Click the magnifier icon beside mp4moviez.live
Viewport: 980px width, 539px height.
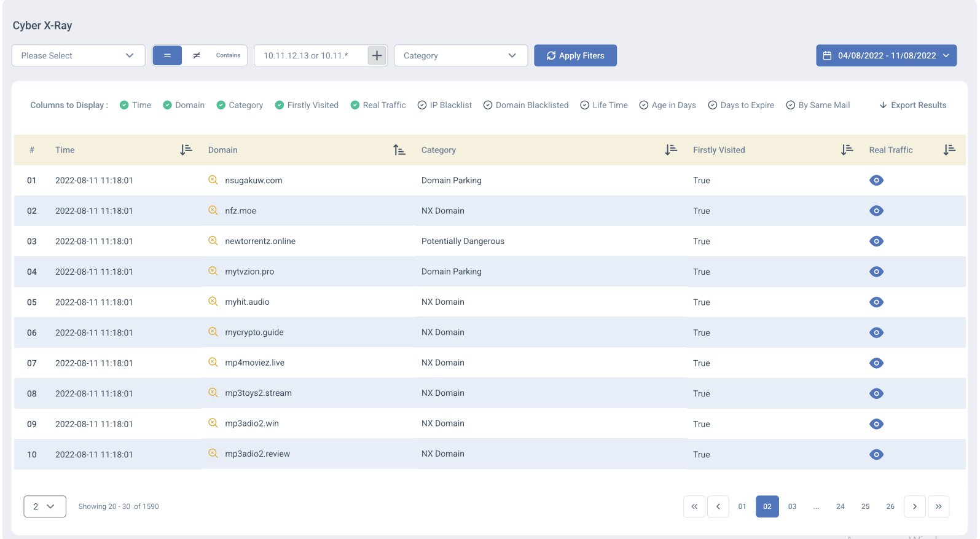213,363
